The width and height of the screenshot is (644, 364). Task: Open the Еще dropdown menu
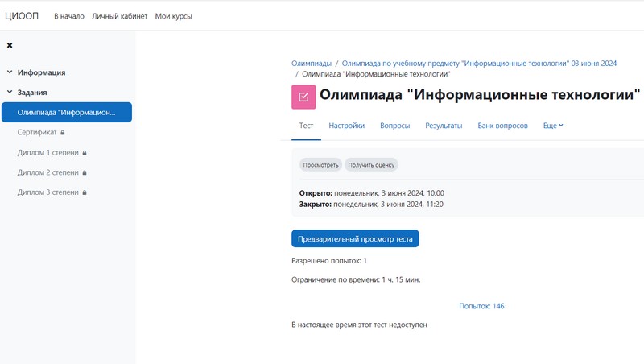point(553,126)
